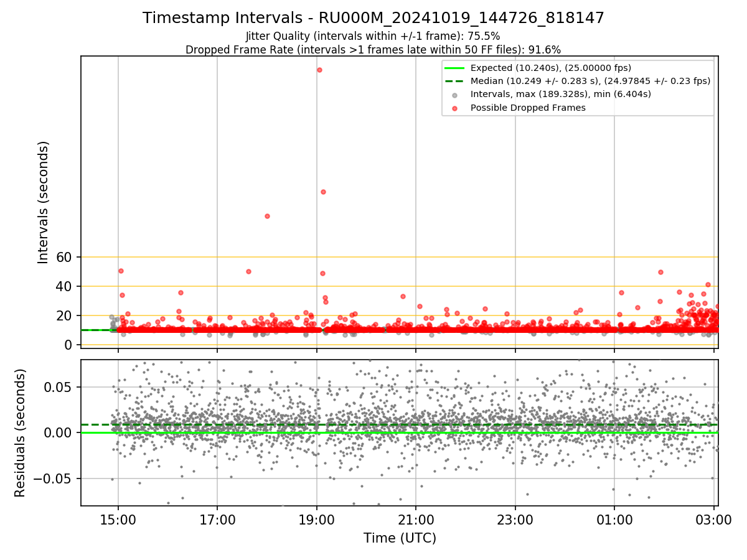Click the 60 tick label on the intervals axis
The width and height of the screenshot is (747, 560).
coord(65,257)
